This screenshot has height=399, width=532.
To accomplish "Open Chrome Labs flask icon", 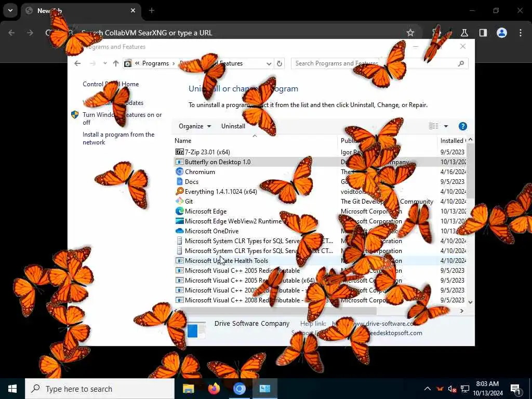I will point(464,33).
